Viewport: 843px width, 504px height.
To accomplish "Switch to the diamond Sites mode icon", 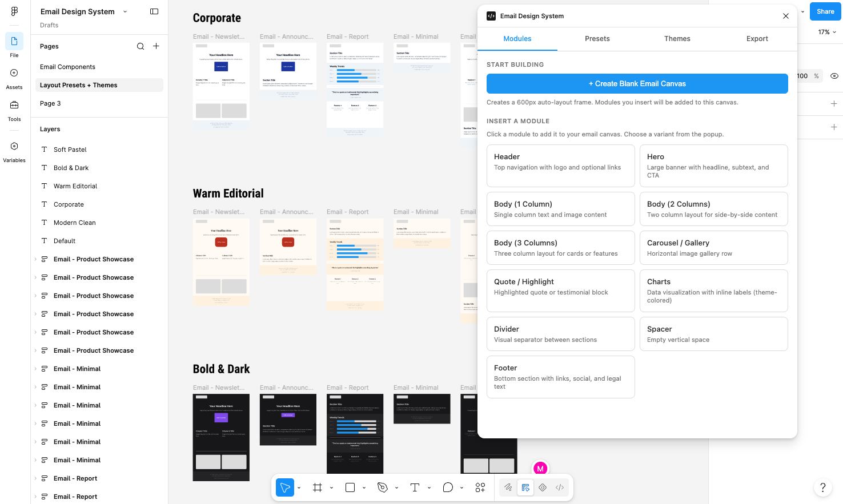I will pos(543,487).
